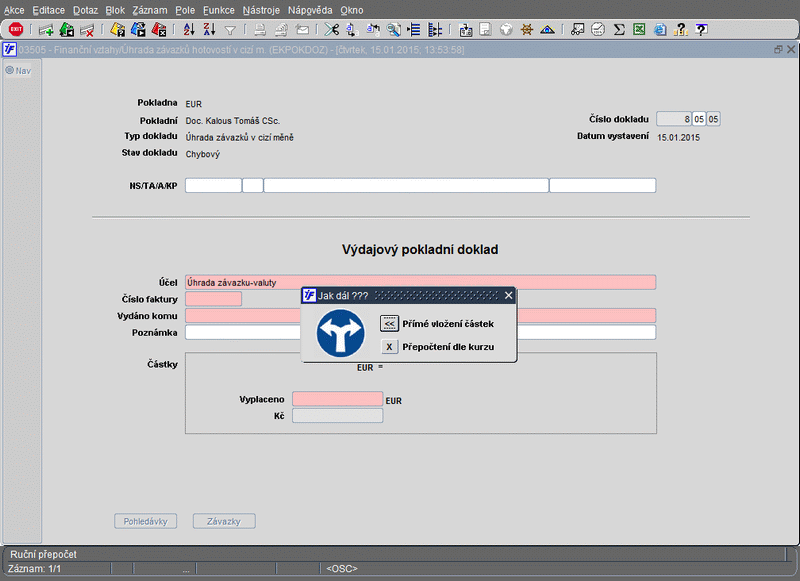Open the Dotaz menu
The image size is (800, 581).
(85, 10)
